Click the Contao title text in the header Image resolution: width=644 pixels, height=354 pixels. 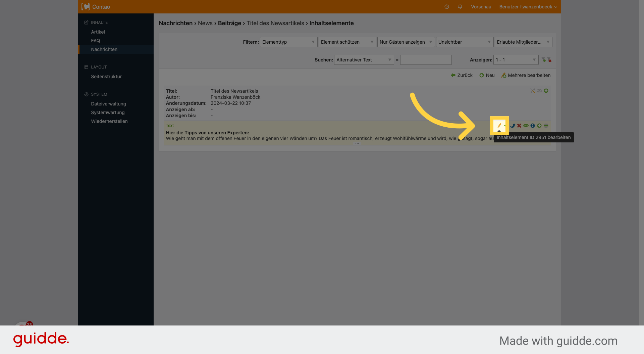tap(101, 7)
